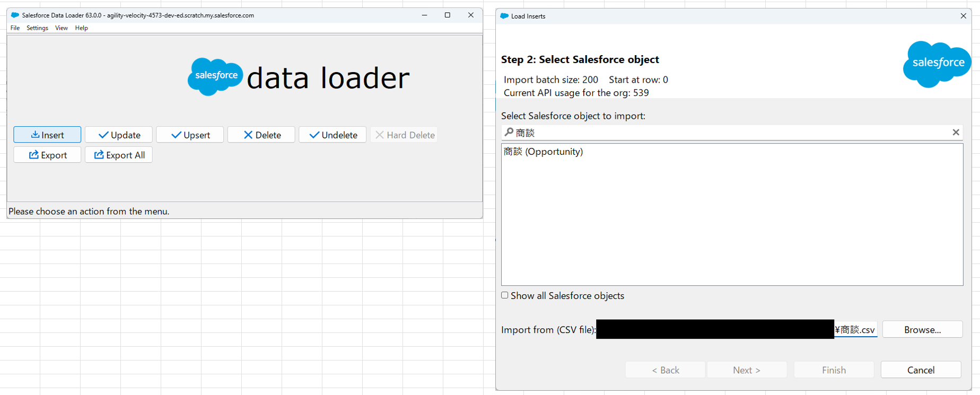This screenshot has width=980, height=395.
Task: Maximize the Data Loader window
Action: [x=448, y=15]
